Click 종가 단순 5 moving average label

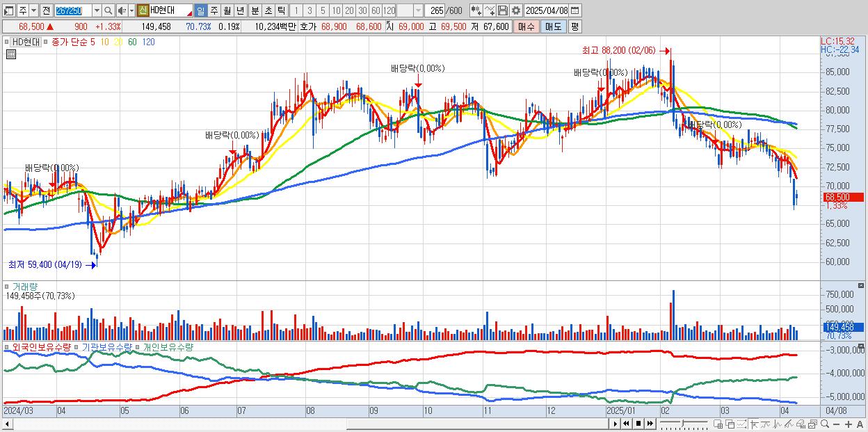point(73,42)
